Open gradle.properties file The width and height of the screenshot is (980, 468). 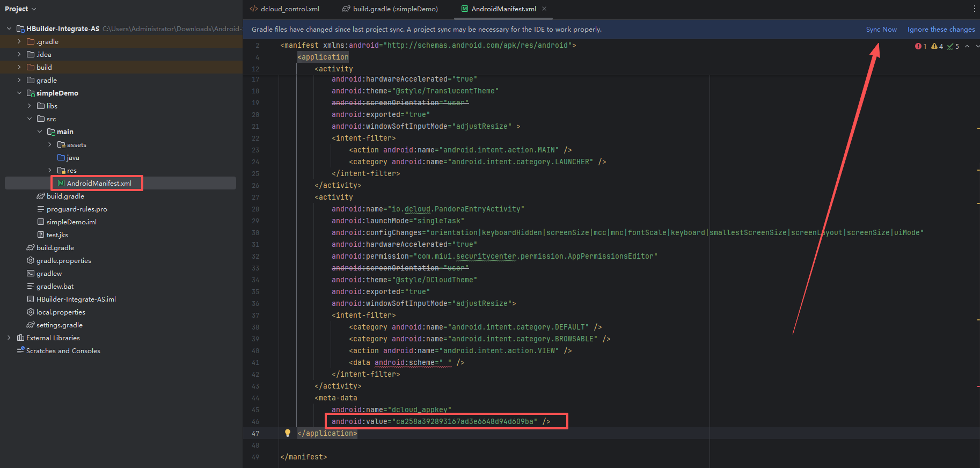click(63, 260)
